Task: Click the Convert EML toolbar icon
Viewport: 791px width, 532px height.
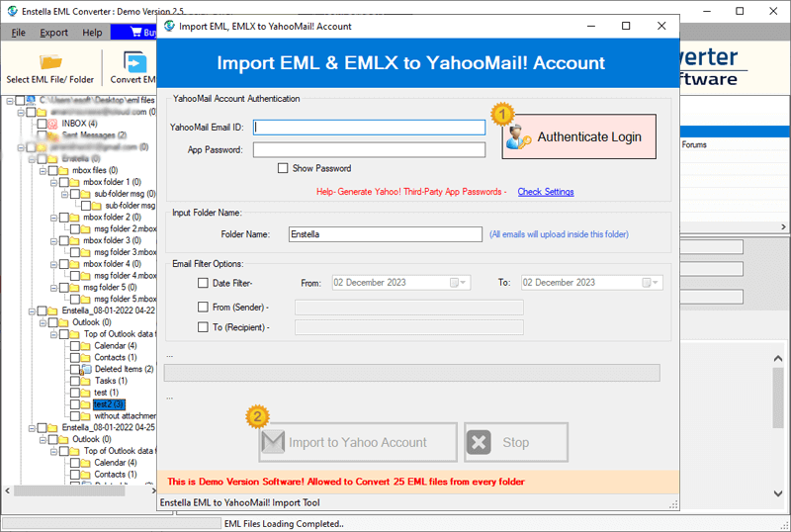Action: click(x=134, y=62)
